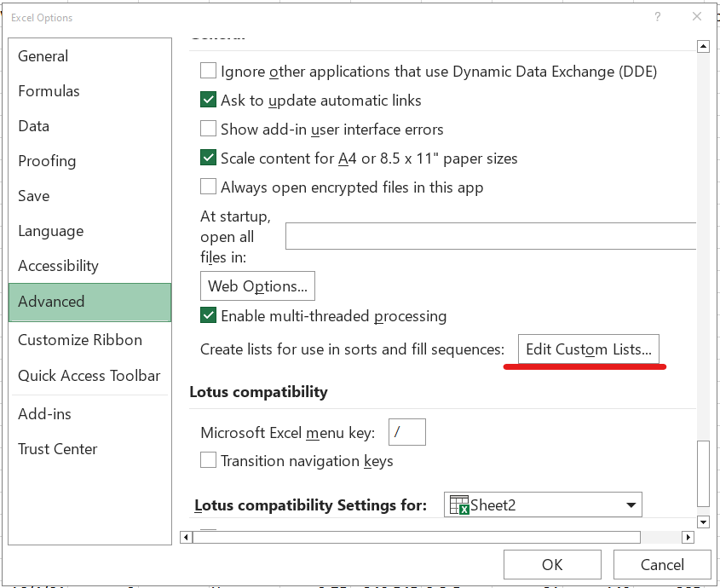Select the Trust Center category
720x588 pixels.
click(57, 449)
